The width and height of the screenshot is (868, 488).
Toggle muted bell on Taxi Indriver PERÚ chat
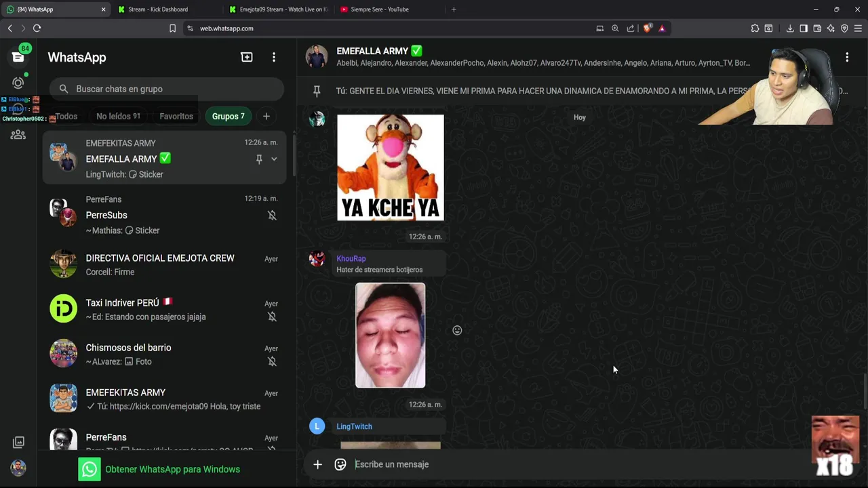272,317
